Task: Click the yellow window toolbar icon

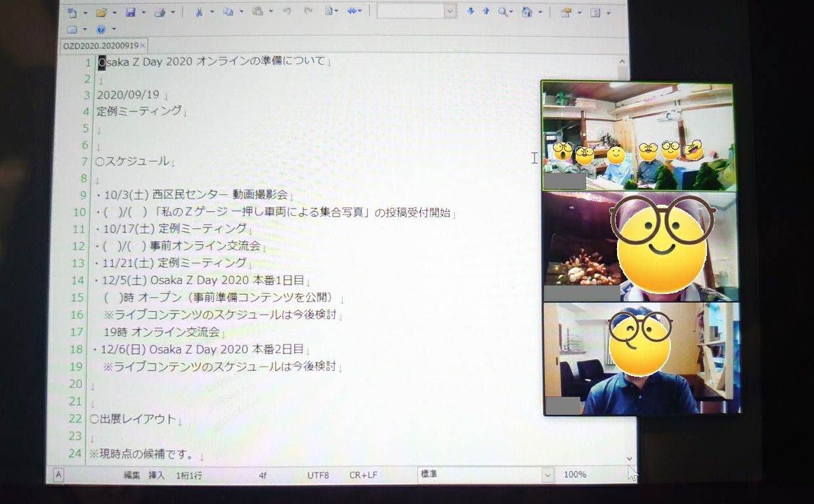Action: (x=565, y=12)
